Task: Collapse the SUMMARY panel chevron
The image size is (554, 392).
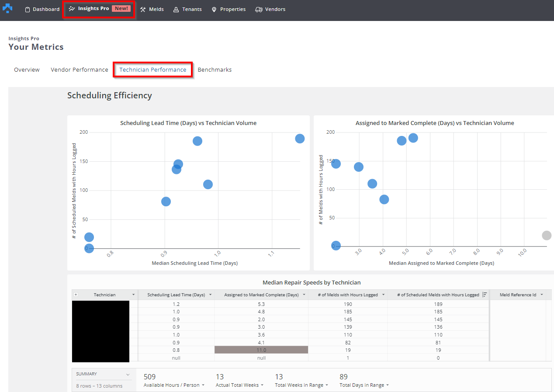Action: point(128,375)
